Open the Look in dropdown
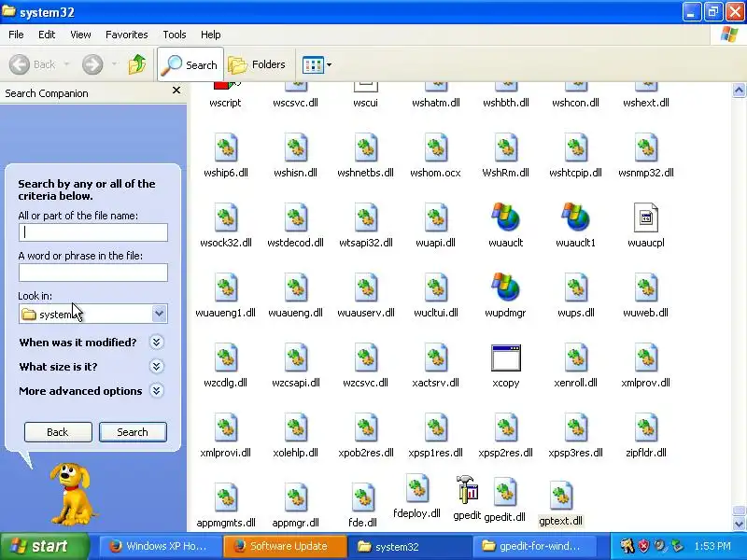Screen dimensions: 747x560 pyautogui.click(x=159, y=314)
